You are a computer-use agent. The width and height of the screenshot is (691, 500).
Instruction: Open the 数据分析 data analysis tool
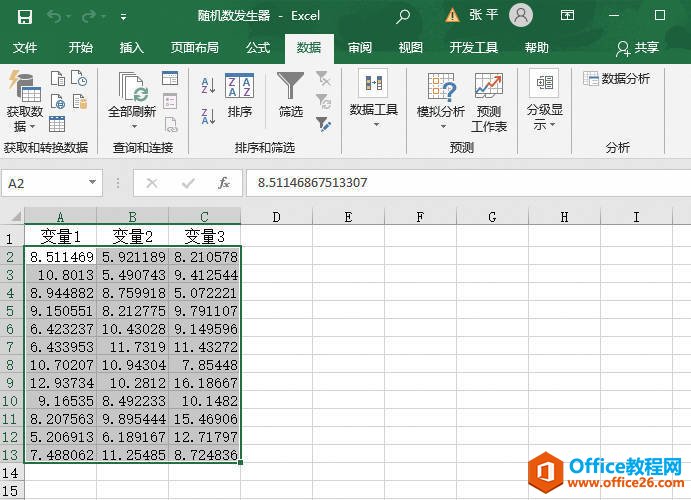tap(616, 78)
